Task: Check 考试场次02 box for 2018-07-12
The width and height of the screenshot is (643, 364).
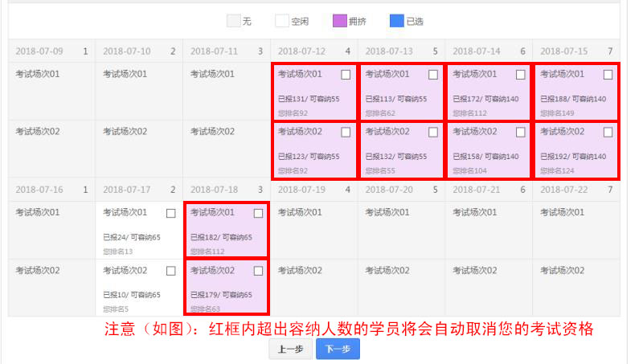Action: tap(346, 132)
